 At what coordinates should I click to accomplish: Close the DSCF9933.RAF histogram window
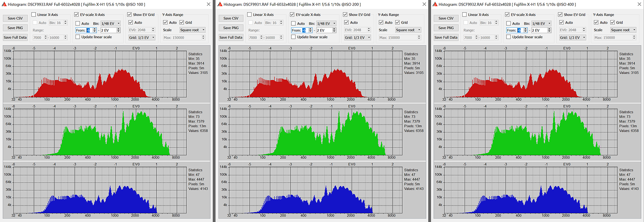pos(208,5)
